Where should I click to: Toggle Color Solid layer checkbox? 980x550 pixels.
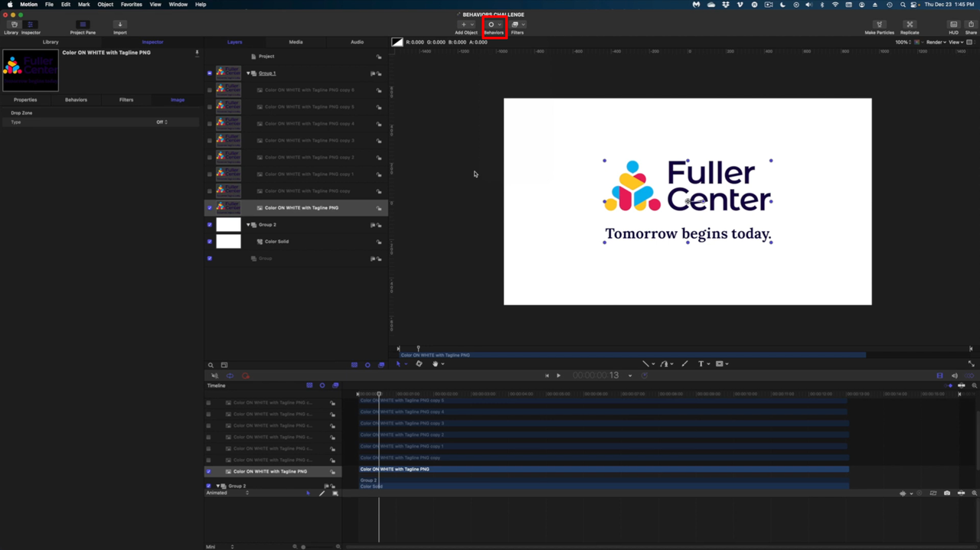point(210,242)
